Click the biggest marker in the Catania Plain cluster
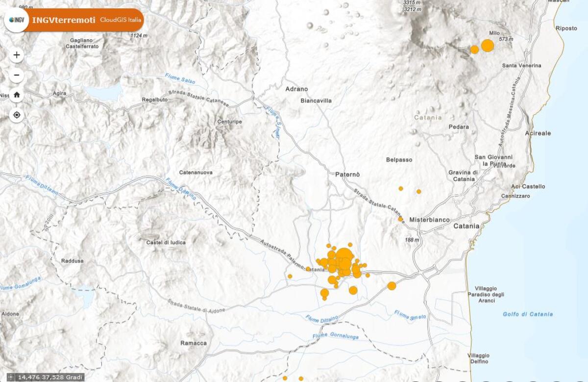 click(x=344, y=254)
